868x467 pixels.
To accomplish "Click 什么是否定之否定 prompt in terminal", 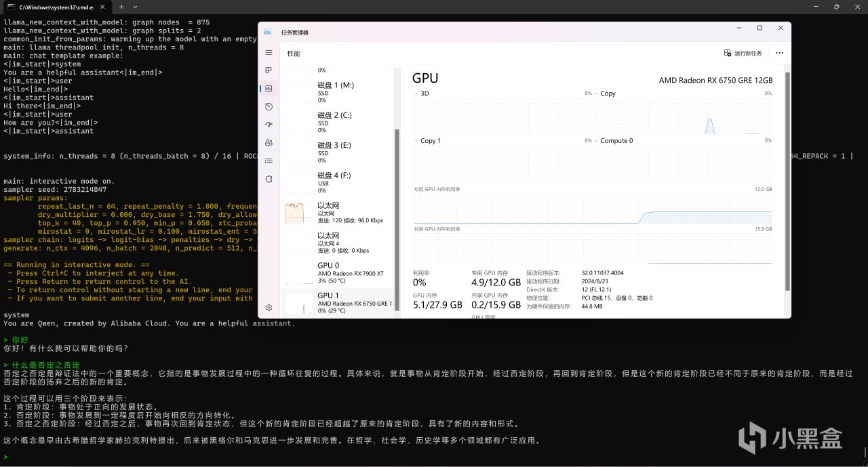I will pyautogui.click(x=46, y=365).
